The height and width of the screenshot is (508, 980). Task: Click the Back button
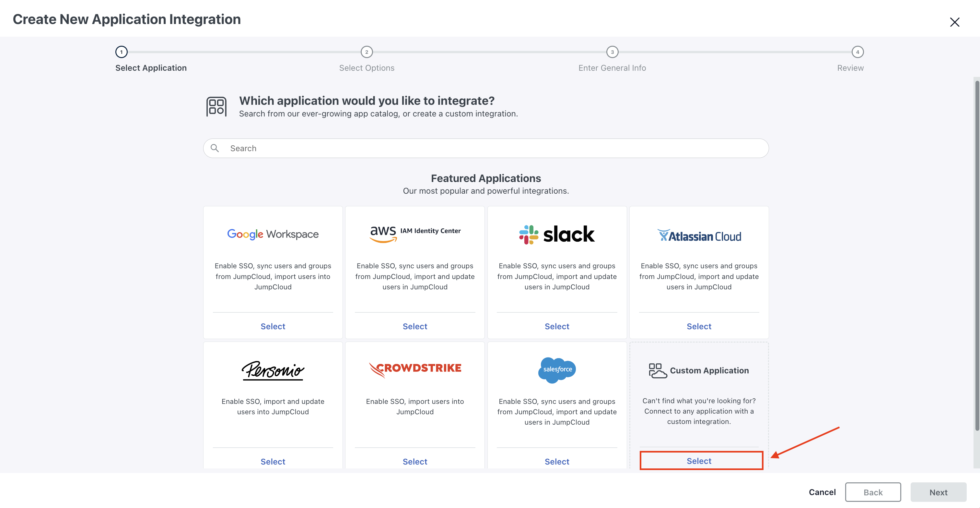(873, 492)
